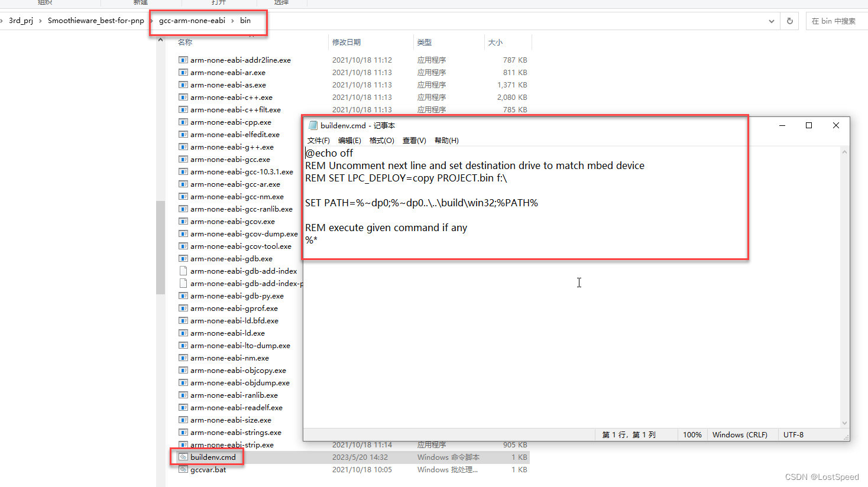Viewport: 868px width, 487px height.
Task: Click the arm-none-eabi-gcov.exe file icon
Action: [x=183, y=221]
